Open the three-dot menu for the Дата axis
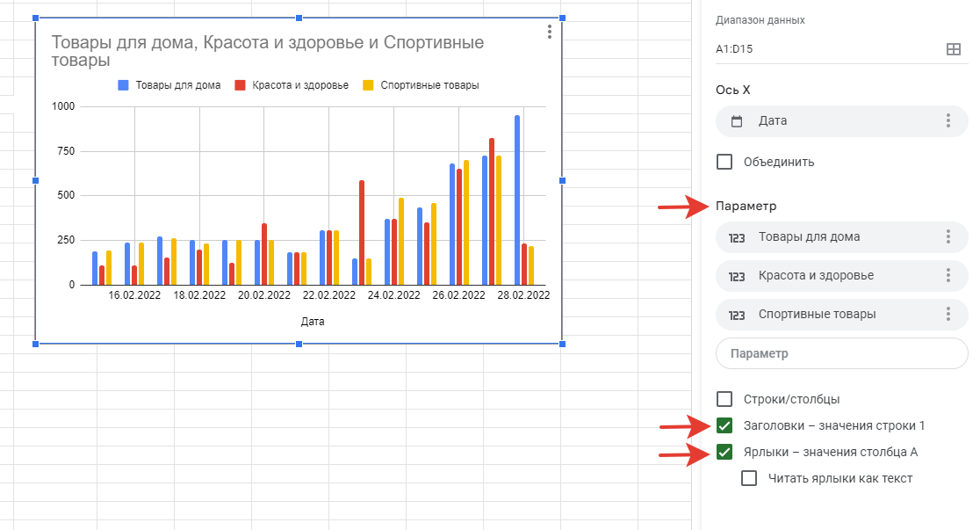The height and width of the screenshot is (530, 980). tap(948, 121)
